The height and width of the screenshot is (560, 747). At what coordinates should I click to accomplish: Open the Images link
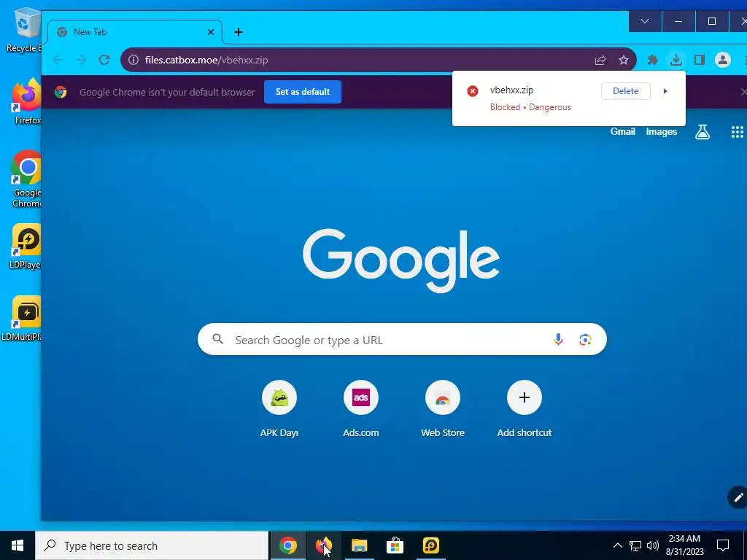[661, 132]
